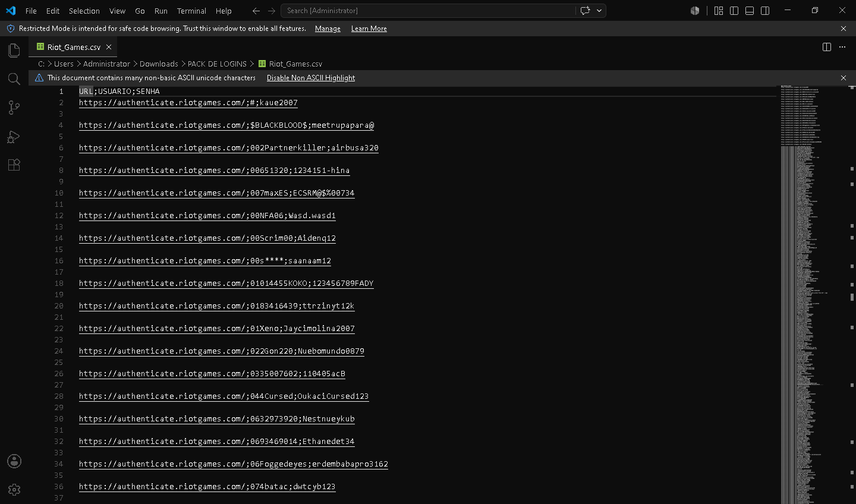Open the editor's More Actions ellipsis menu
The width and height of the screenshot is (856, 504).
pos(842,47)
